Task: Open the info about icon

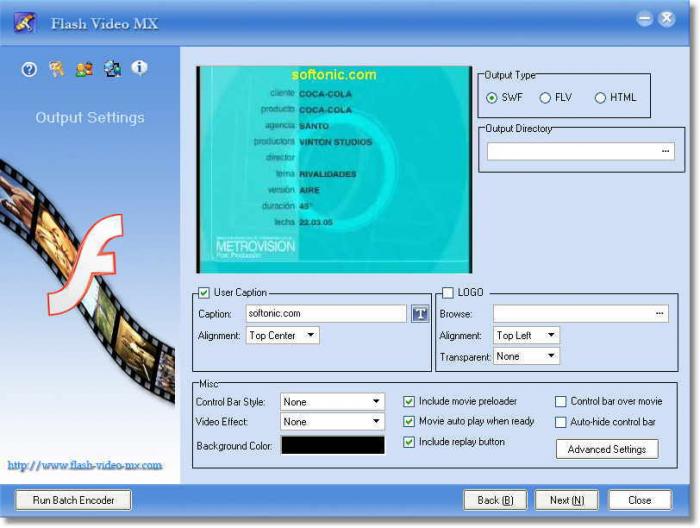Action: (x=139, y=68)
